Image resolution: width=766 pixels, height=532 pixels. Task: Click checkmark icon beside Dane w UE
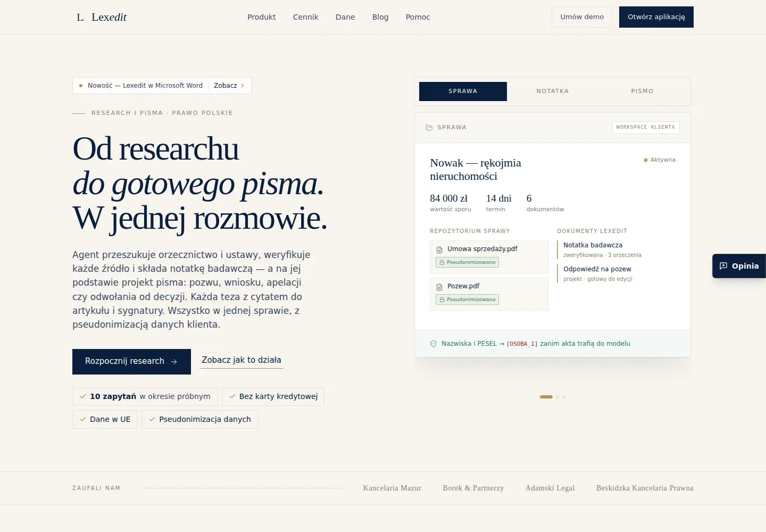83,419
